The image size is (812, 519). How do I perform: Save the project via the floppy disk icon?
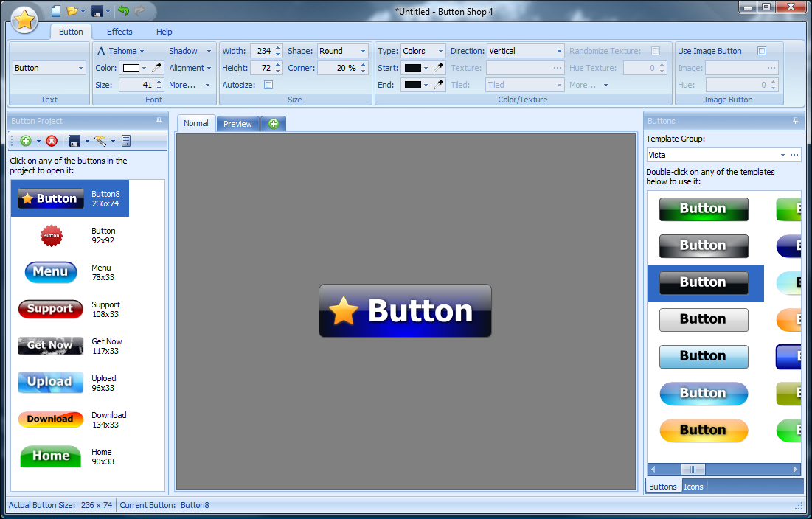pos(74,140)
